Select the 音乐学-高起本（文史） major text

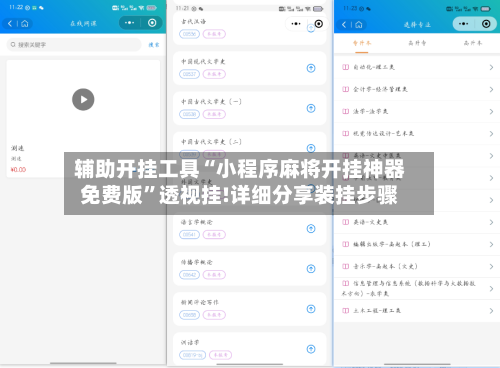(385, 266)
